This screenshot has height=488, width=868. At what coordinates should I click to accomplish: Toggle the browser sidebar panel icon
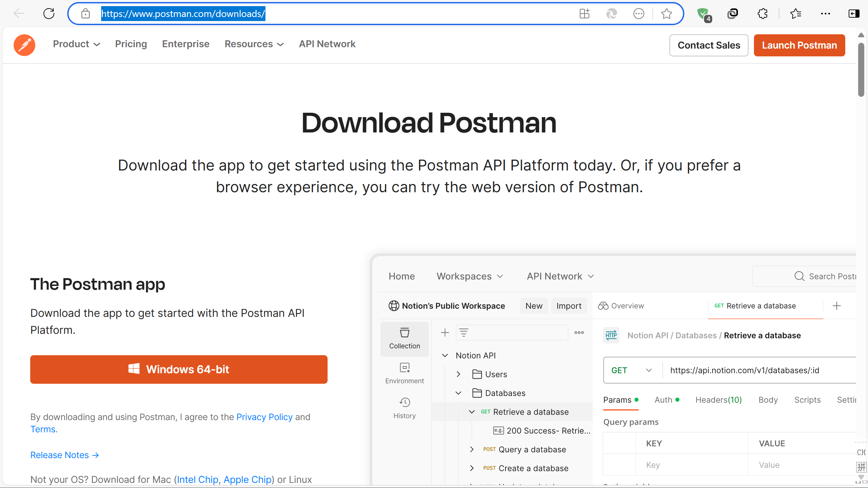(854, 14)
